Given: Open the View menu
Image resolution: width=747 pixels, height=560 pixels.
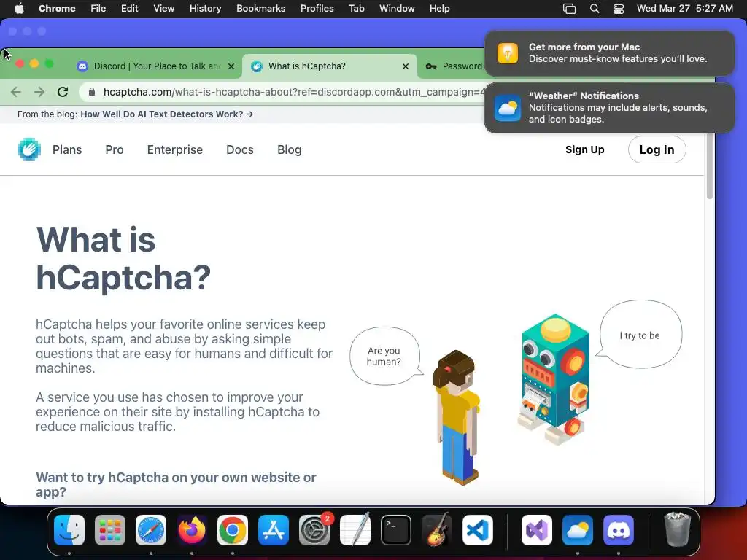Looking at the screenshot, I should (164, 9).
